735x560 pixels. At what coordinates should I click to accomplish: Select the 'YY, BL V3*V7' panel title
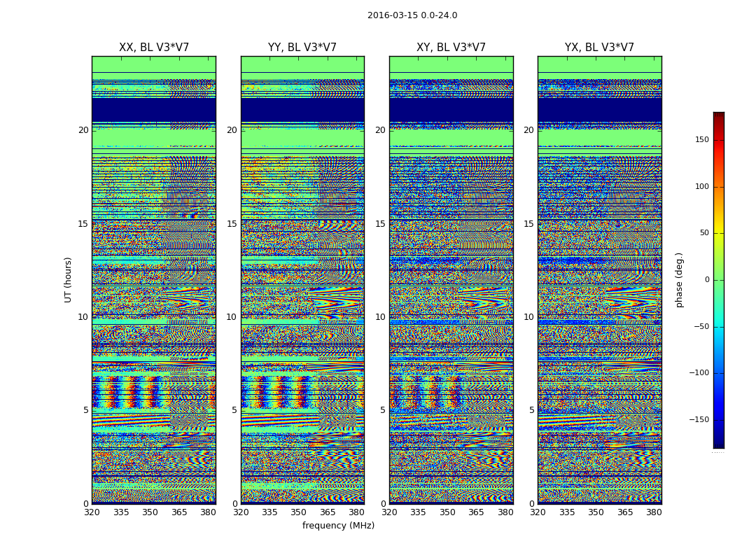pos(302,48)
